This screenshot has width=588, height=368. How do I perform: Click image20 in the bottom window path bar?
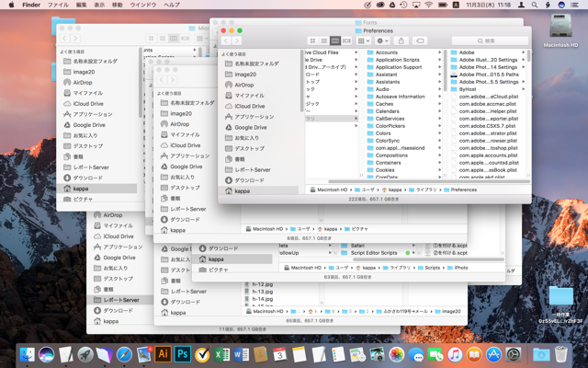coord(447,311)
